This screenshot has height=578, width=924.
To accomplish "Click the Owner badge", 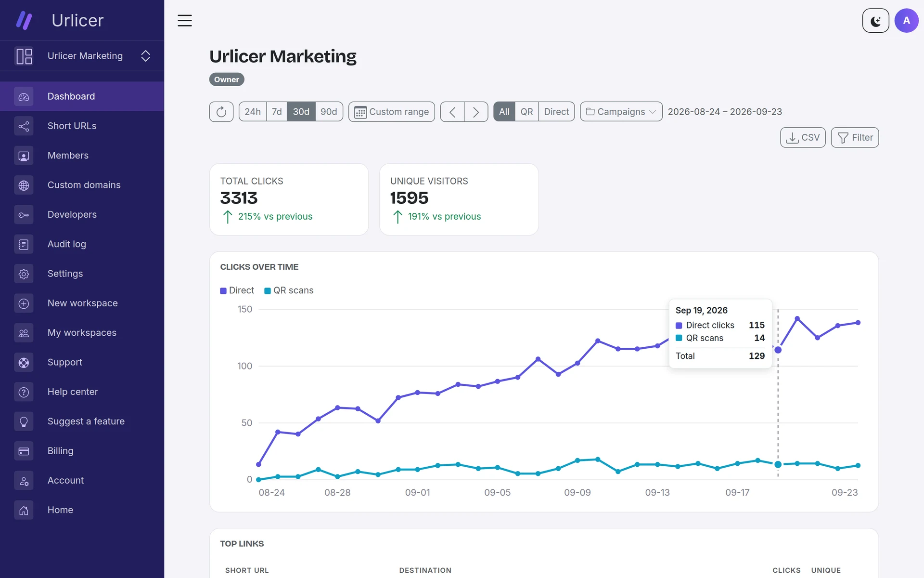I will click(227, 79).
